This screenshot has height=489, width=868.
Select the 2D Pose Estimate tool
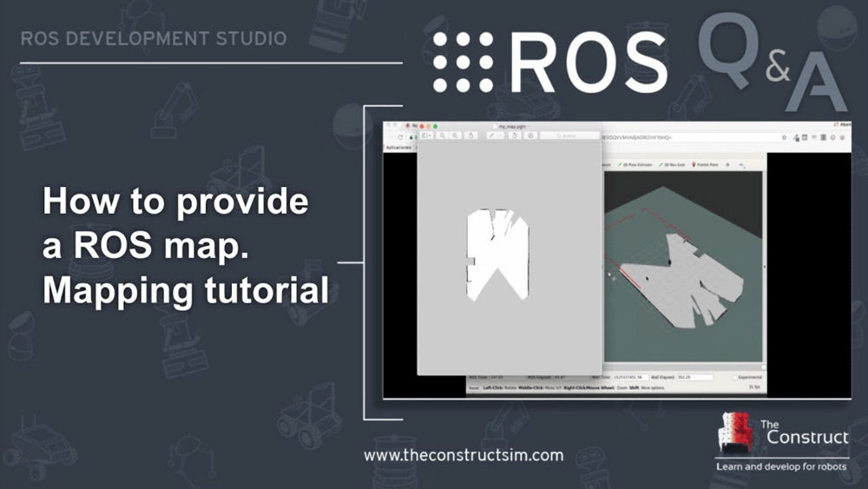(x=635, y=165)
